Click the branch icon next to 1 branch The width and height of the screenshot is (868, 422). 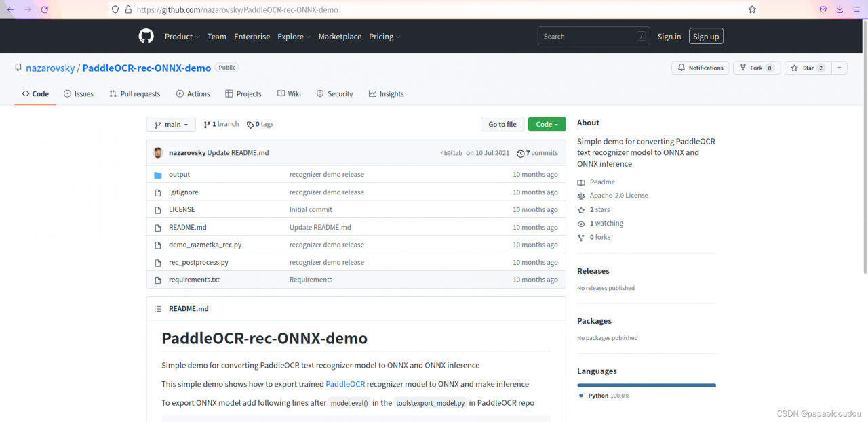click(x=207, y=125)
